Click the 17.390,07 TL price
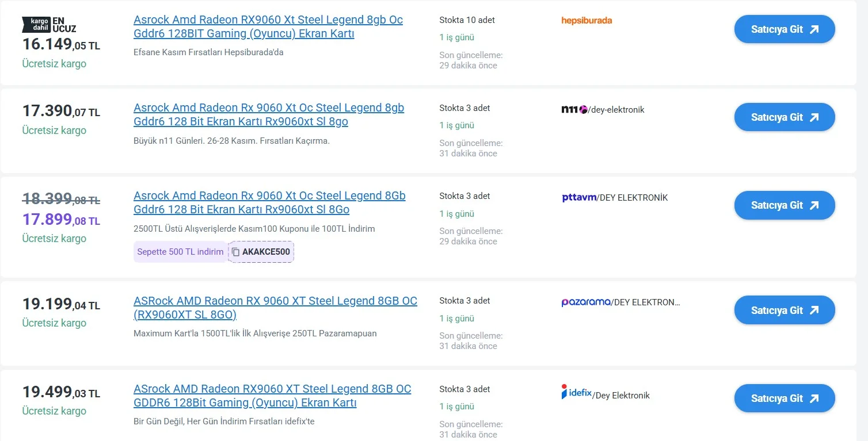 point(61,110)
